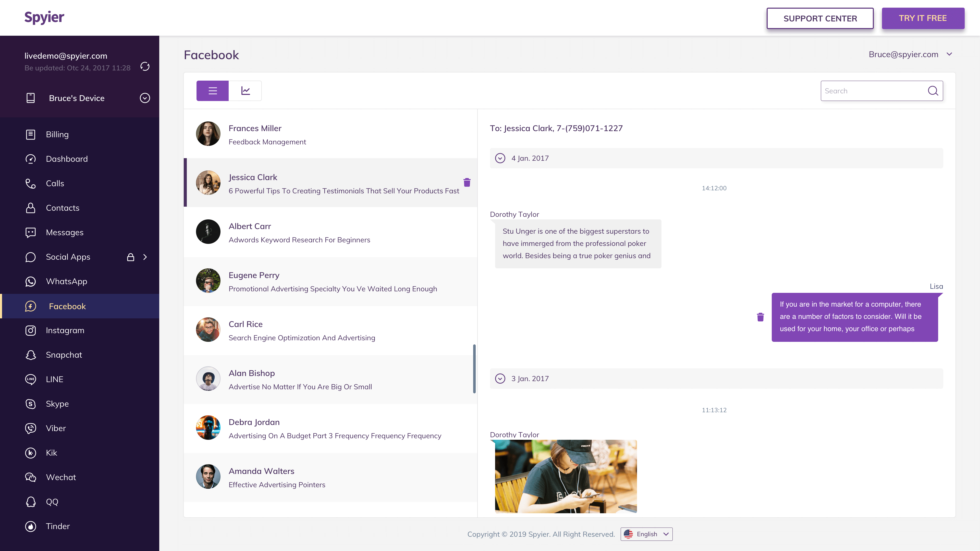Click the Kik icon in sidebar
Viewport: 980px width, 551px height.
pos(30,453)
